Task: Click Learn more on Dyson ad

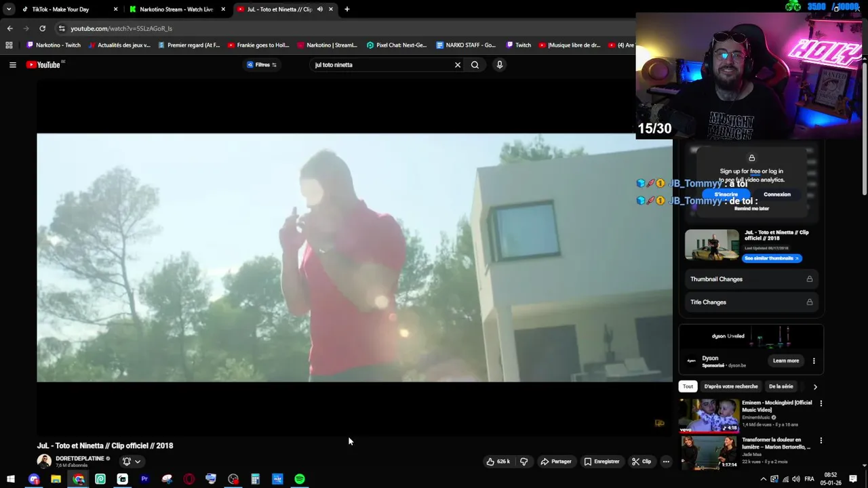Action: click(786, 361)
